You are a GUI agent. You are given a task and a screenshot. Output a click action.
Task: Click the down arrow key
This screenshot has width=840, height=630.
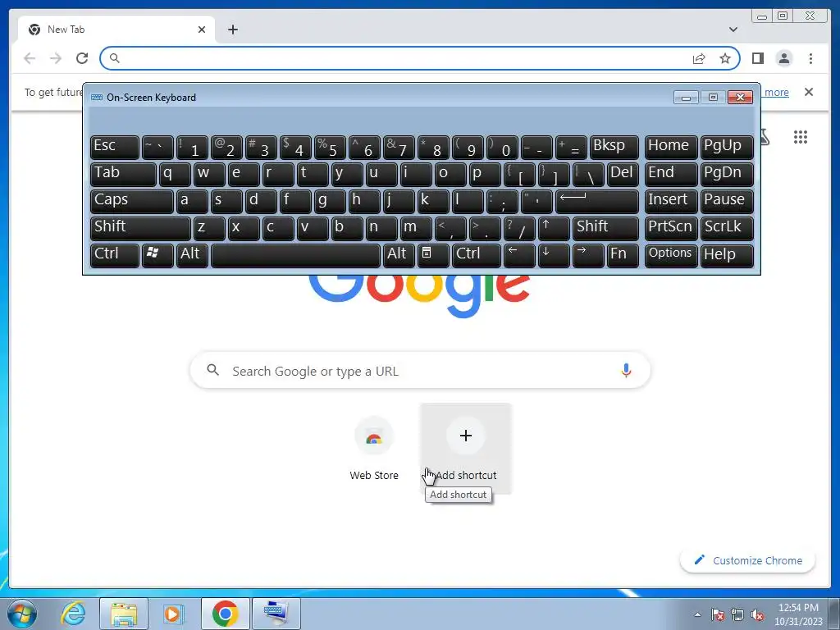point(554,255)
